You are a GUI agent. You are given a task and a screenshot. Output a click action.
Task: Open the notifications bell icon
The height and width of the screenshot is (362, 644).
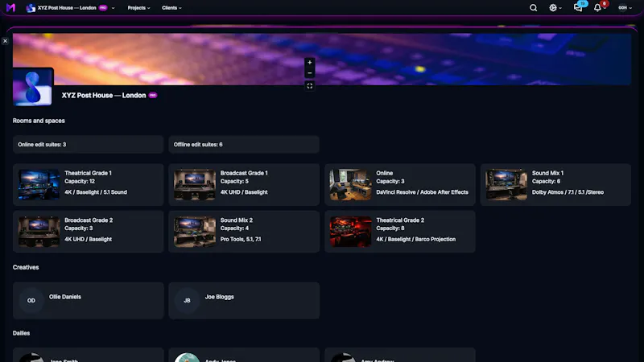click(x=597, y=8)
